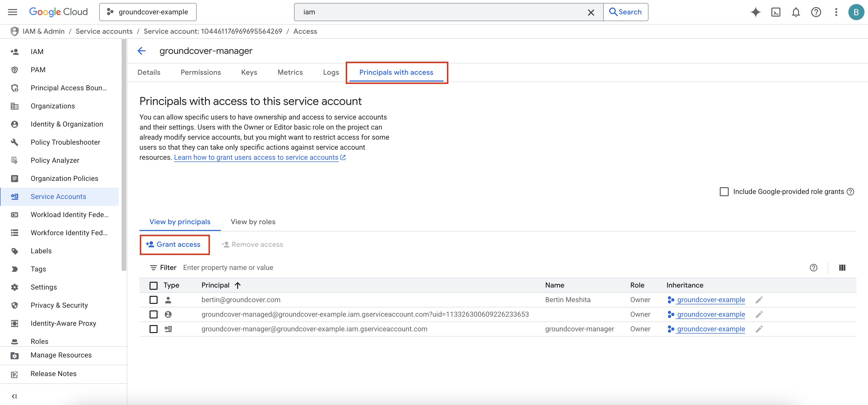Open the main hamburger navigation menu
868x405 pixels.
(x=13, y=12)
